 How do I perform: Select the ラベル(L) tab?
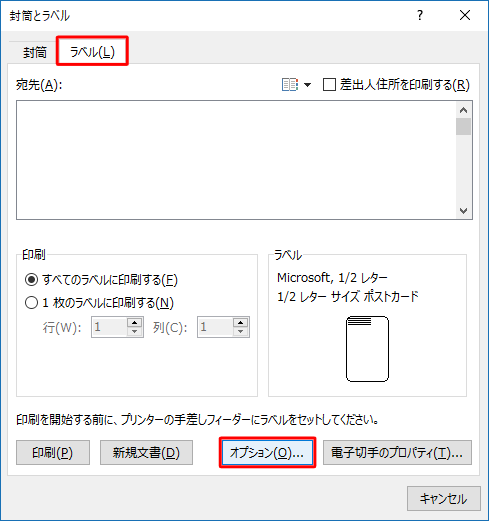[92, 52]
